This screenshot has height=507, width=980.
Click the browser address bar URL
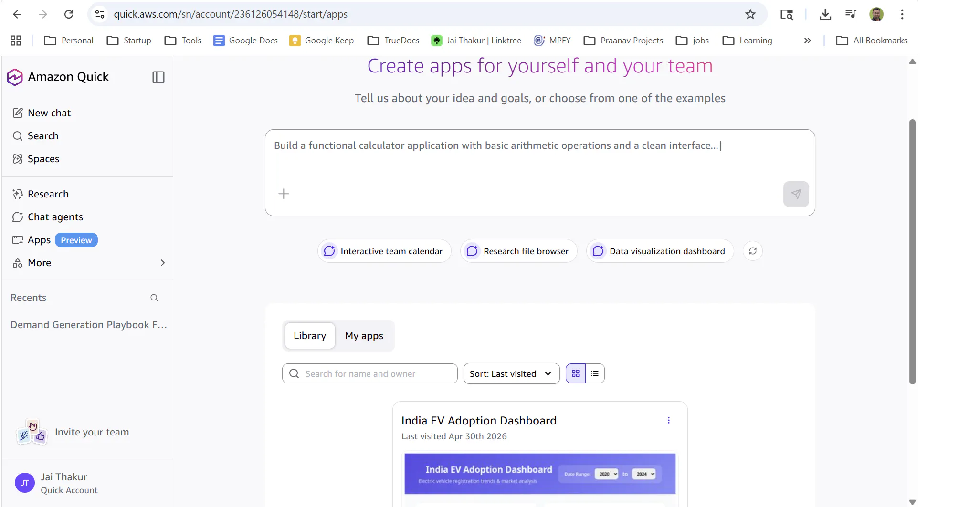(x=231, y=14)
